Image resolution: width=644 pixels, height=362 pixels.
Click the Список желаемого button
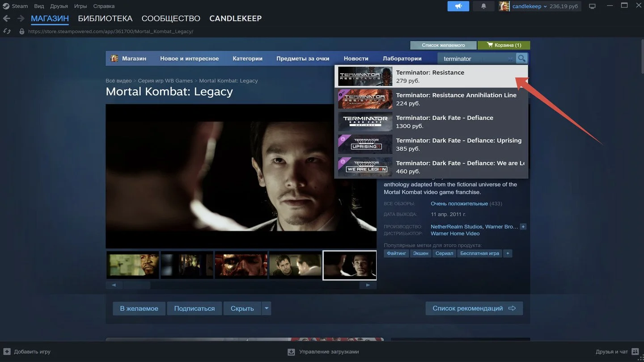[443, 45]
